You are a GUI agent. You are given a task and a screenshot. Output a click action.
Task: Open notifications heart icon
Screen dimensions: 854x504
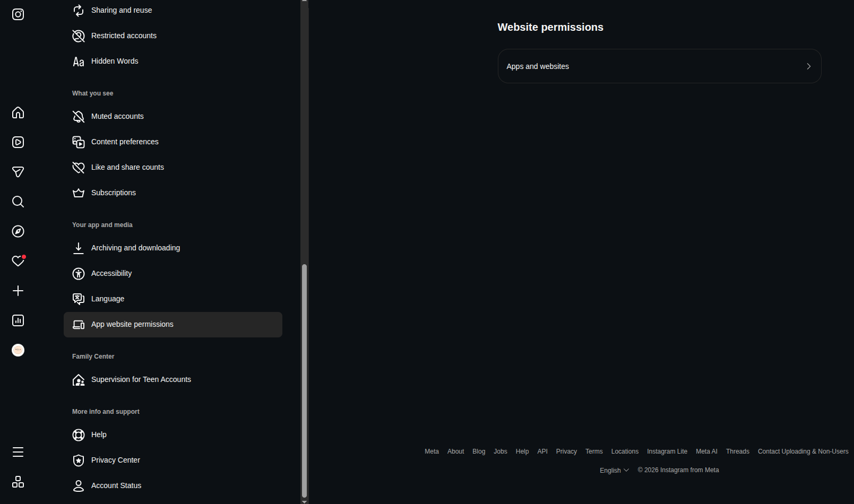point(18,261)
